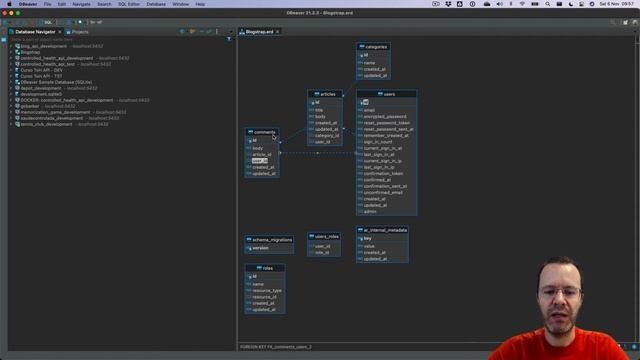
Task: Open the Apple menu
Action: 9,4
